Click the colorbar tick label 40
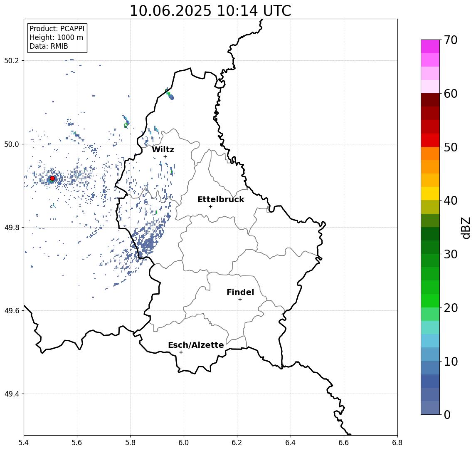The height and width of the screenshot is (451, 476). (x=451, y=201)
